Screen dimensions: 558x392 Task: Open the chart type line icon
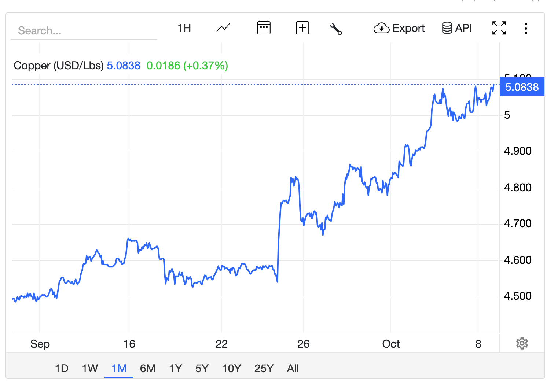coord(223,28)
